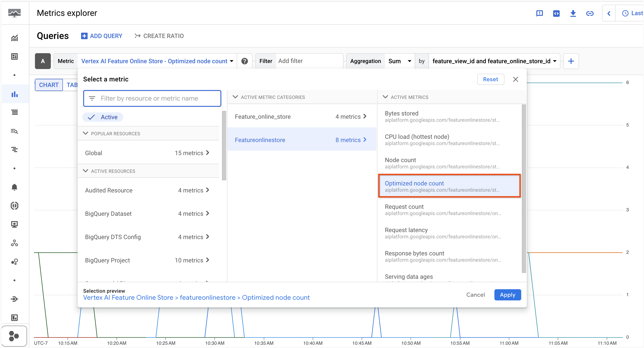
Task: Click the share/link icon in toolbar
Action: 590,13
